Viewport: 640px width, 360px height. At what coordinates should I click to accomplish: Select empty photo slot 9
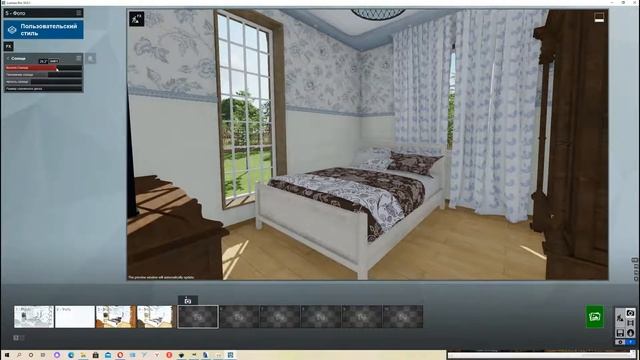pyautogui.click(x=362, y=317)
